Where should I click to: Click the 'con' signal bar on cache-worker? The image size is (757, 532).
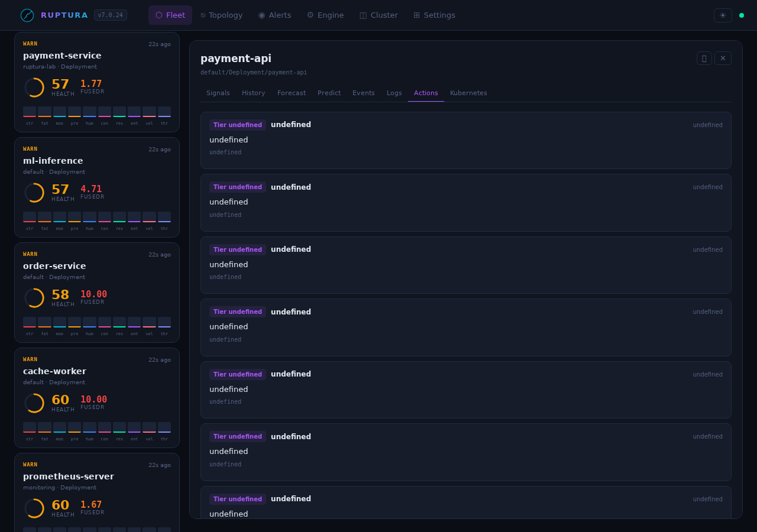tap(105, 427)
